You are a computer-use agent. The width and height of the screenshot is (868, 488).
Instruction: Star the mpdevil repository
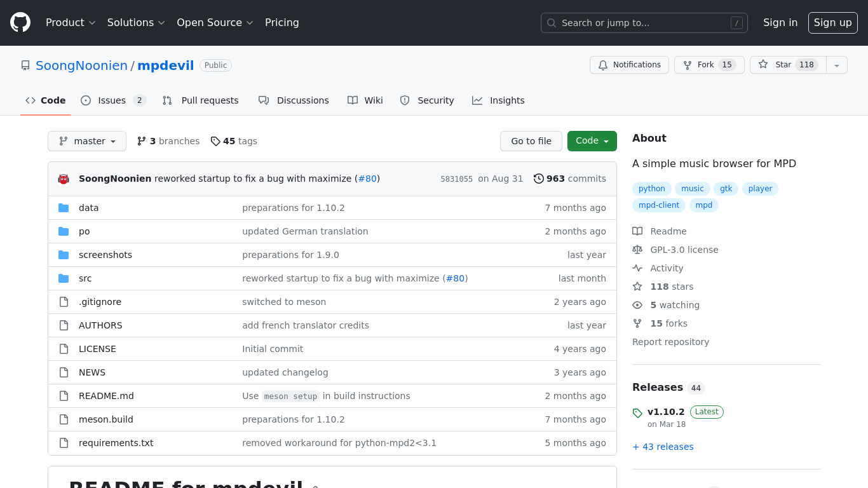pyautogui.click(x=788, y=65)
